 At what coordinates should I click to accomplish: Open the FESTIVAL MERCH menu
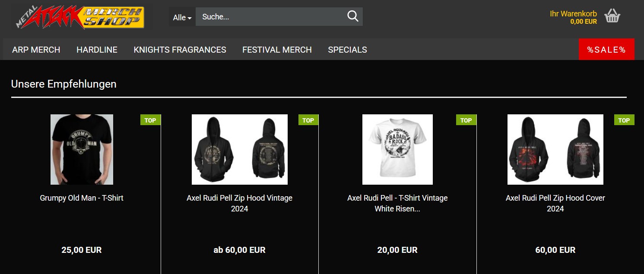click(277, 50)
